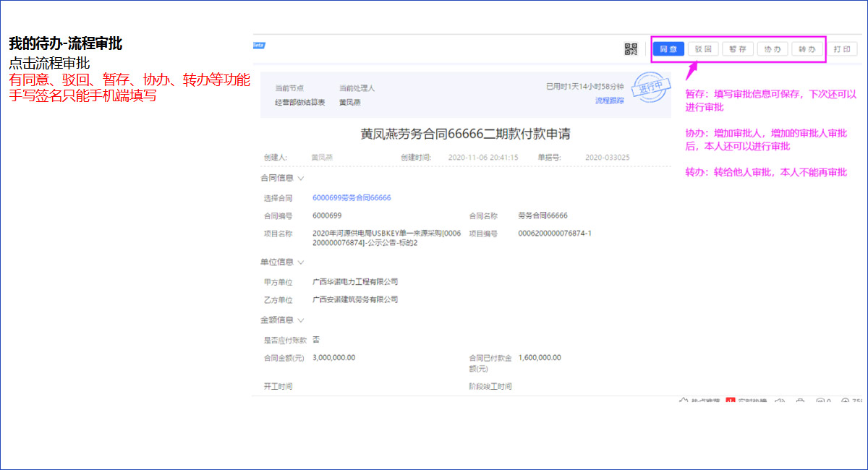Open contract link 6000699劳务合同66666
This screenshot has height=470, width=868.
click(352, 197)
